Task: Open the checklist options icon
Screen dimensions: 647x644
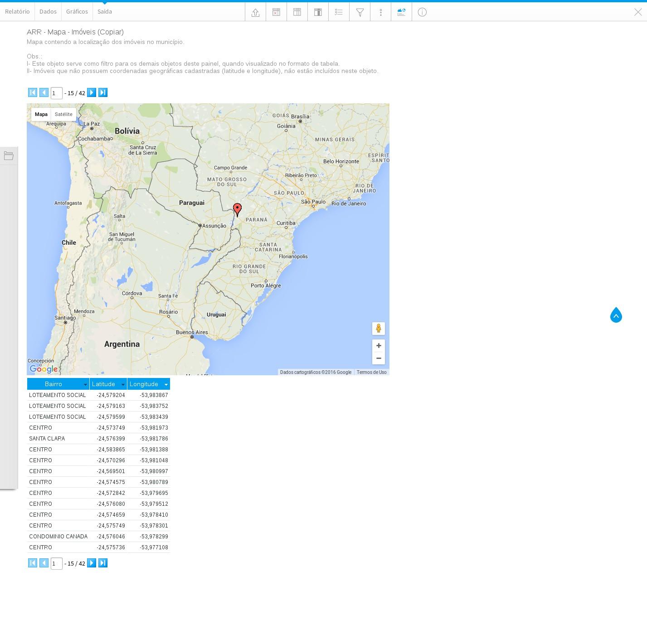Action: [339, 12]
